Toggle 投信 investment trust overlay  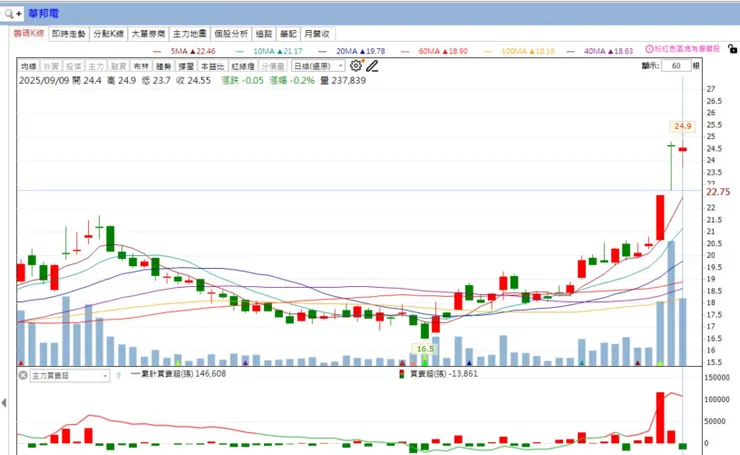point(74,66)
